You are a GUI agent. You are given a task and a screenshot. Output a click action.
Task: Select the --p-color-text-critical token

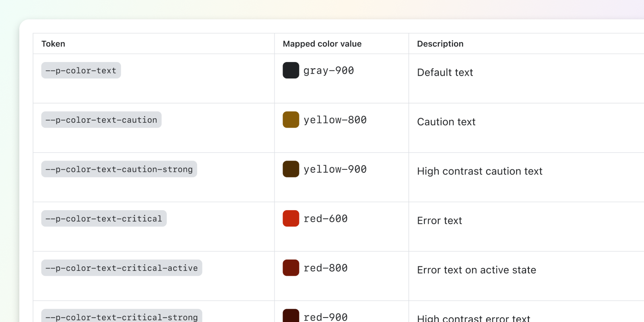tap(104, 219)
